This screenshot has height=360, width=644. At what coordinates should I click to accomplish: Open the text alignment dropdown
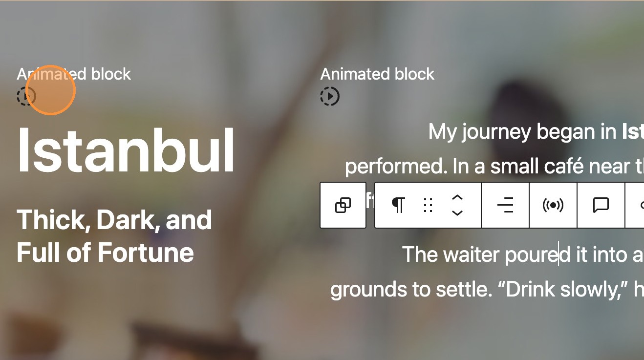(505, 206)
